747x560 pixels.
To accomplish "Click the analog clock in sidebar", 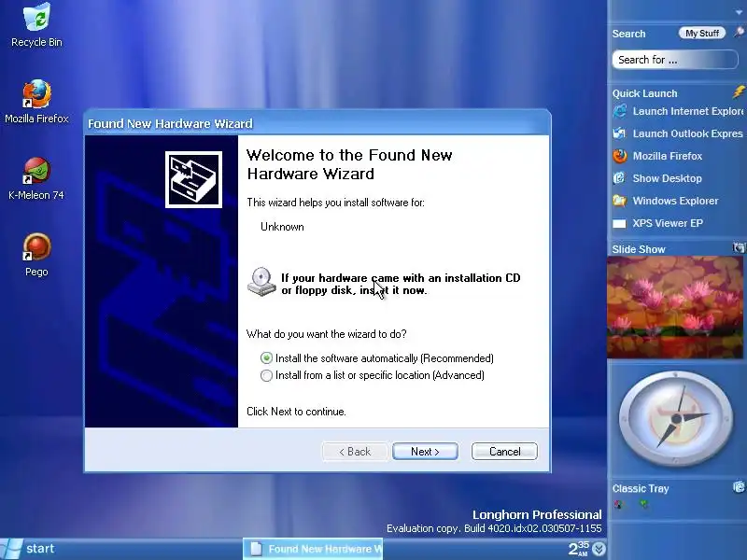I will coord(675,419).
